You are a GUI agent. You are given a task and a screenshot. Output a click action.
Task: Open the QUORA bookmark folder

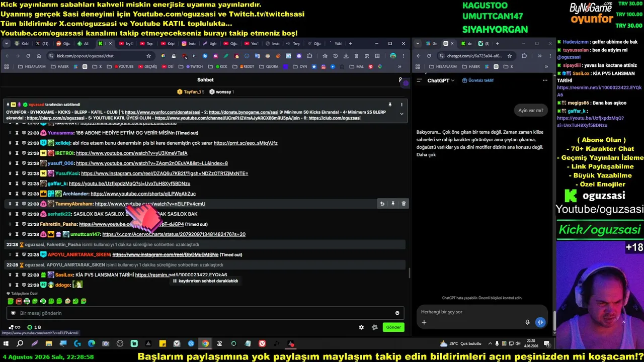pyautogui.click(x=268, y=66)
